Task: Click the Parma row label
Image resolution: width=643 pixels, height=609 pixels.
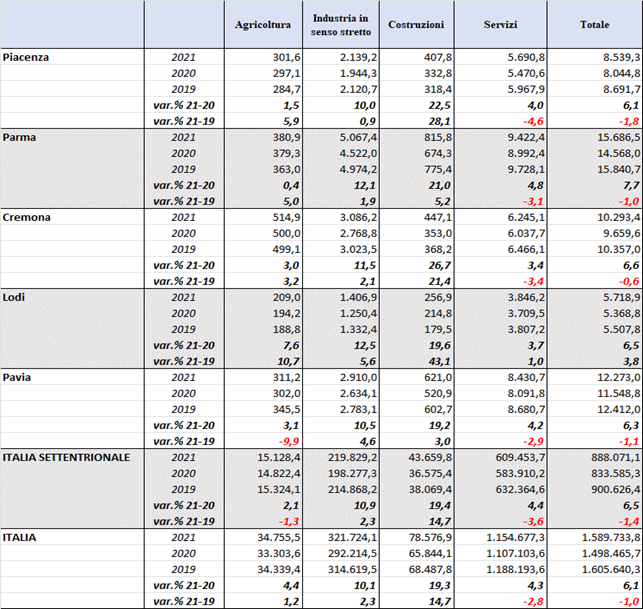Action: pyautogui.click(x=19, y=137)
